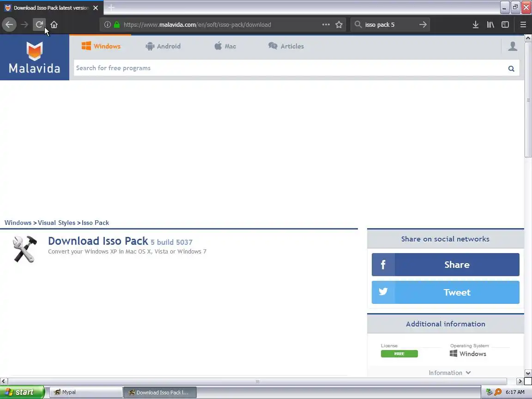Bookmark this page with the star

[x=339, y=24]
